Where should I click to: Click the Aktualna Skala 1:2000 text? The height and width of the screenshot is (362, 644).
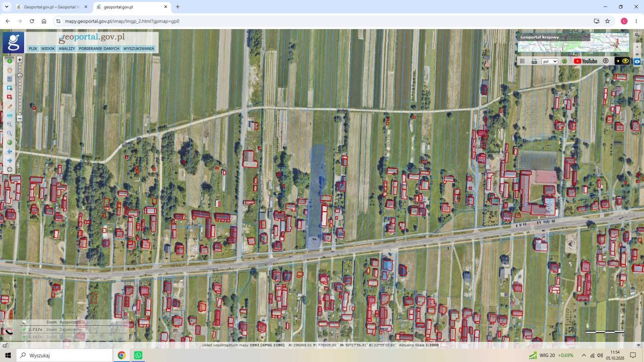pos(419,345)
